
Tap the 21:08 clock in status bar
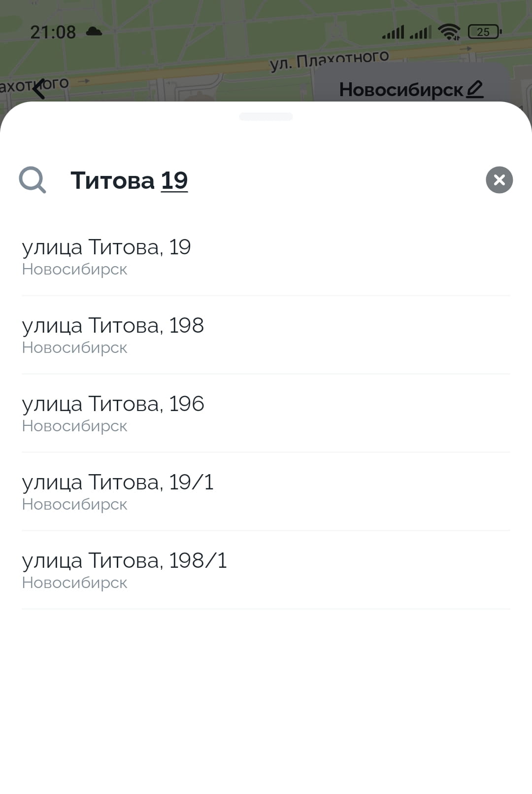(53, 33)
